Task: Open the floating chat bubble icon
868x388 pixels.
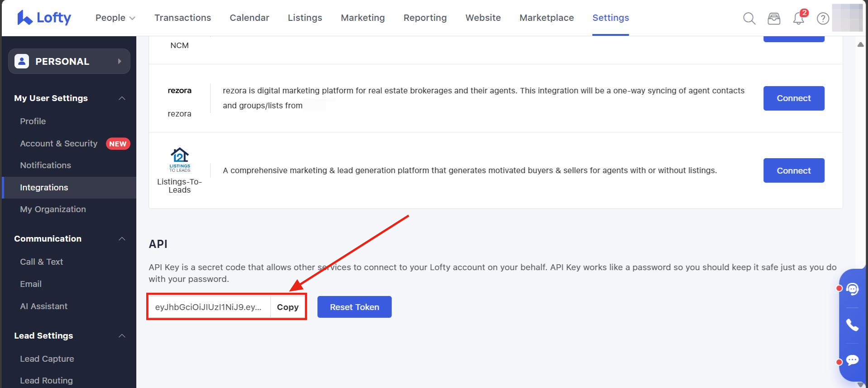Action: pos(852,360)
